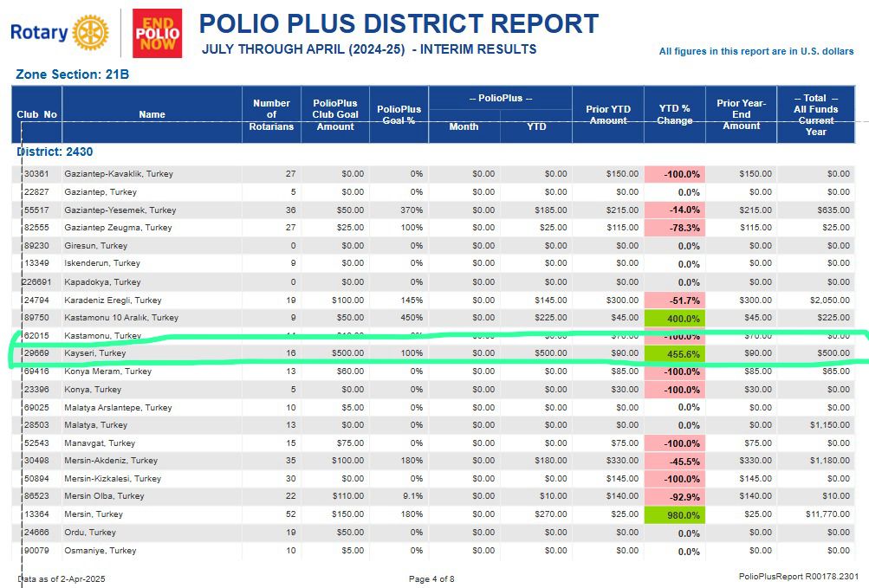Image resolution: width=869 pixels, height=588 pixels.
Task: Click the Total All Funds Current Year header
Action: click(816, 114)
